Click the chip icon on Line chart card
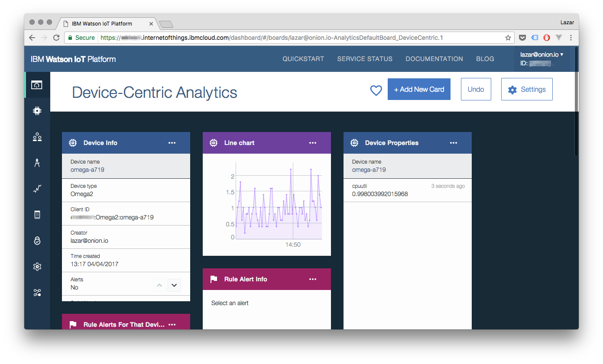The image size is (603, 364). coord(214,143)
